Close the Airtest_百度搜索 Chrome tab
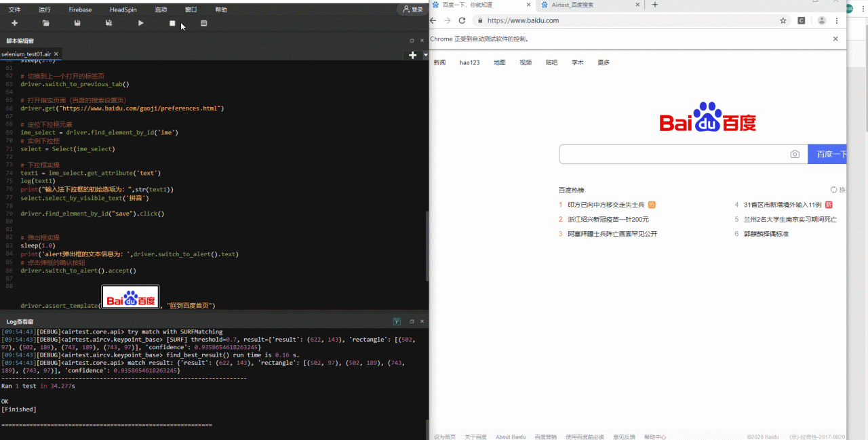 pos(637,5)
